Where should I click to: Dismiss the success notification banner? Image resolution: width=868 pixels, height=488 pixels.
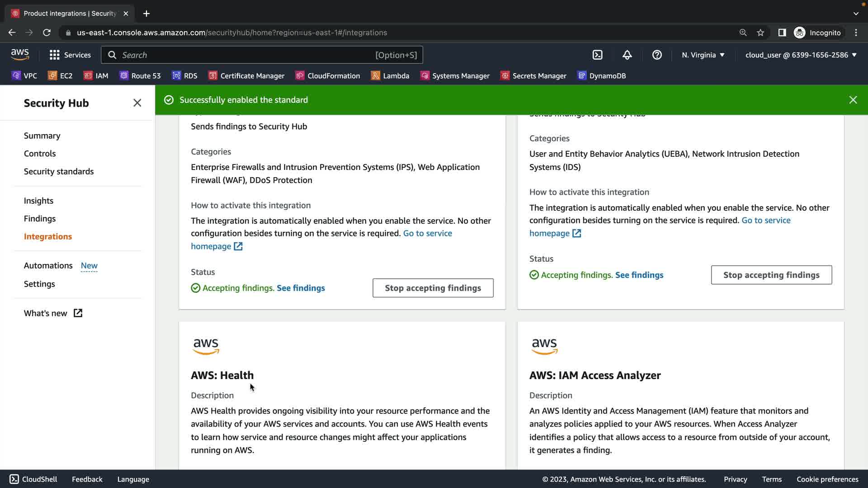coord(853,100)
